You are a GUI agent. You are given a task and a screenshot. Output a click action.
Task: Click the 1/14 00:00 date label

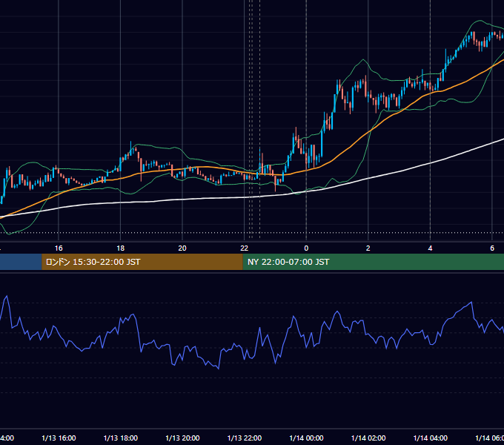(x=306, y=438)
